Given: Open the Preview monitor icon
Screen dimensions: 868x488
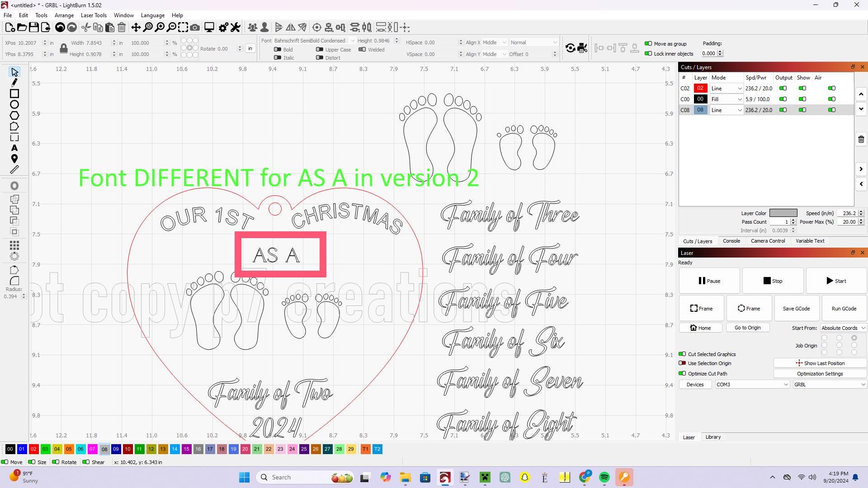Looking at the screenshot, I should pyautogui.click(x=209, y=28).
